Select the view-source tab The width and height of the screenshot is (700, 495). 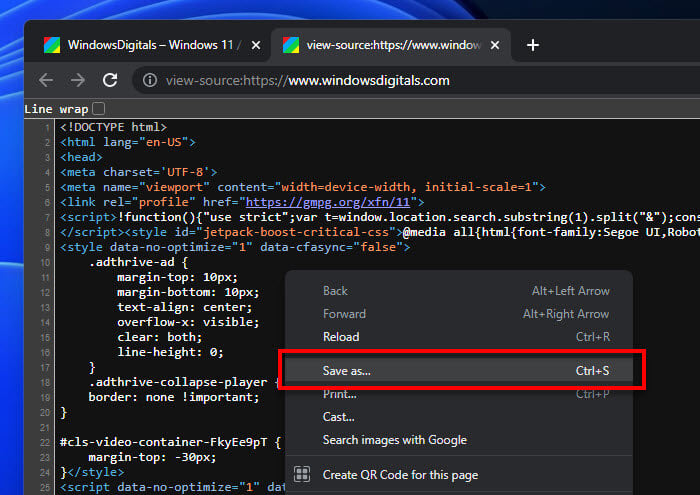390,46
